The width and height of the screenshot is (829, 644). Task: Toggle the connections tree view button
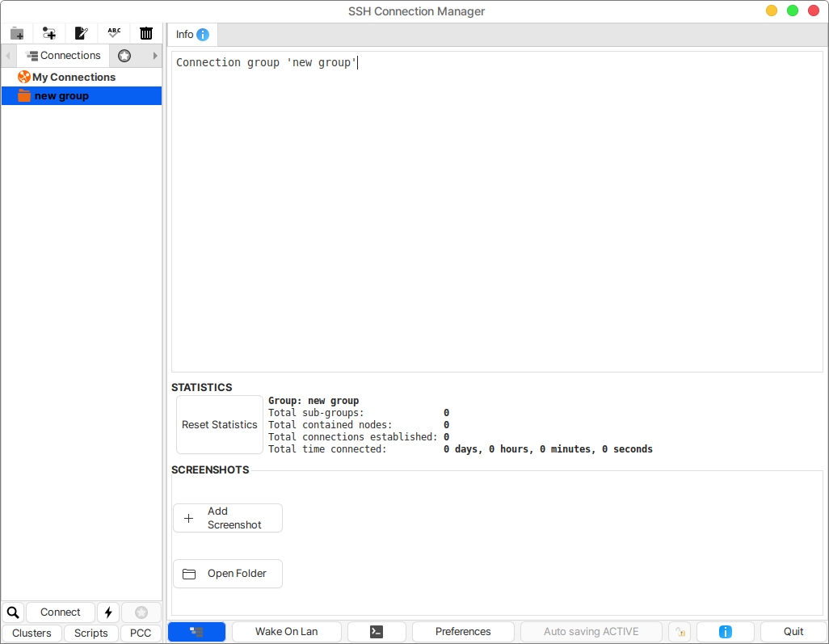pos(196,632)
